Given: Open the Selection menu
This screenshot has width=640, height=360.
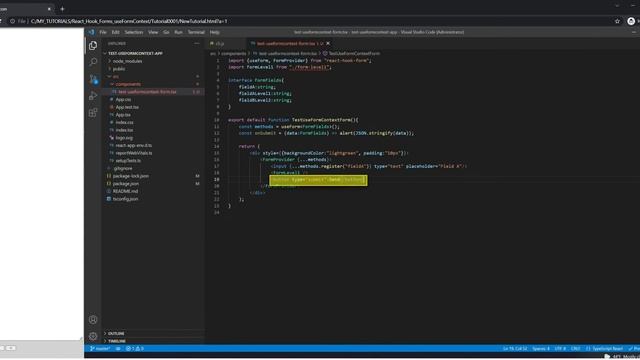Looking at the screenshot, I should [134, 32].
